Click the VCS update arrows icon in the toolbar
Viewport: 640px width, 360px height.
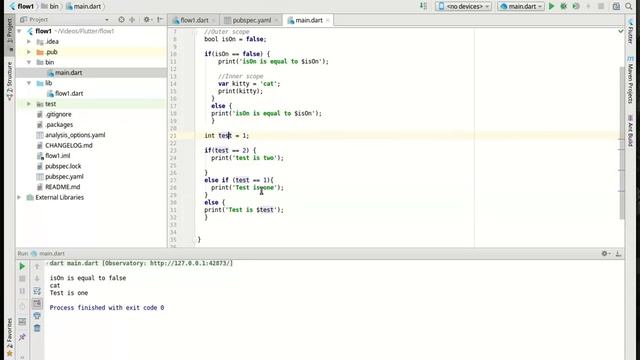423,6
